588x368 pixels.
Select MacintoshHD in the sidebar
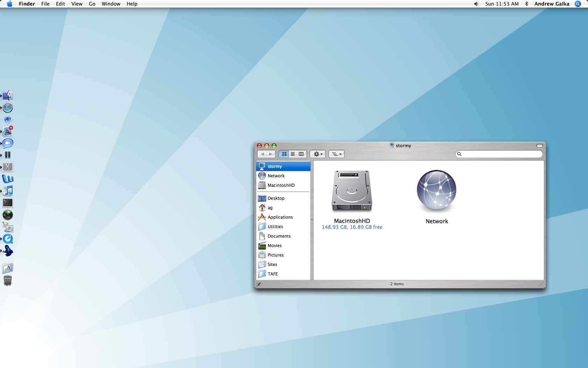[x=283, y=185]
